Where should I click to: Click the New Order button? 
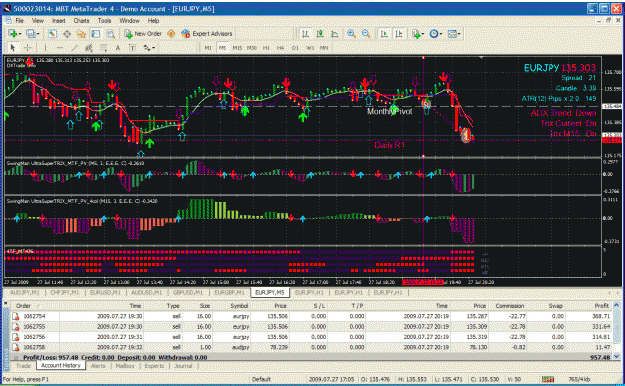tap(142, 34)
